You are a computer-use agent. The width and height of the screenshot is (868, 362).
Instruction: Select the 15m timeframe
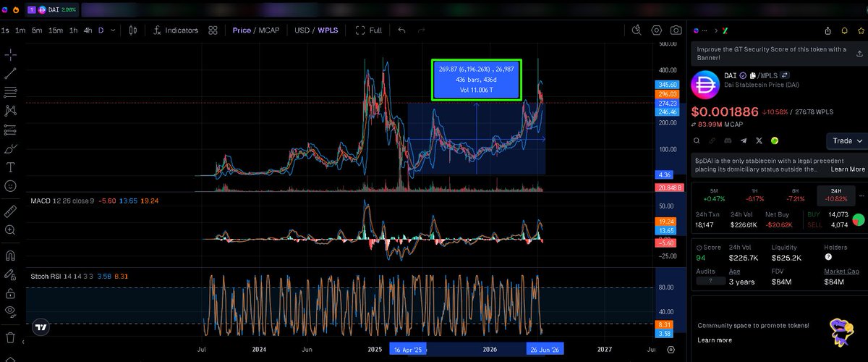[x=56, y=30]
